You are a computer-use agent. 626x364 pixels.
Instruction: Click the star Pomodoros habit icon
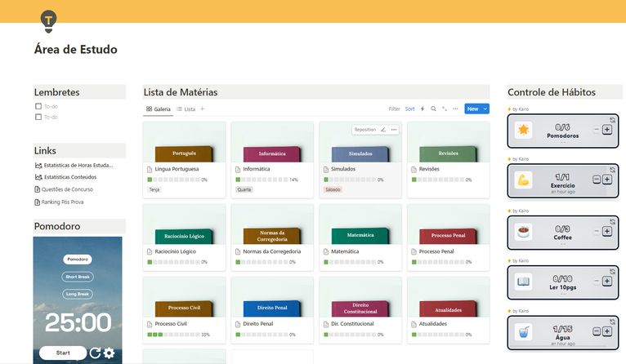[x=523, y=130]
